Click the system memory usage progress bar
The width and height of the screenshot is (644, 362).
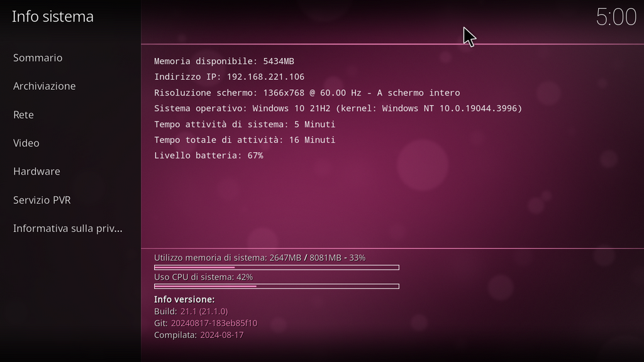[277, 268]
